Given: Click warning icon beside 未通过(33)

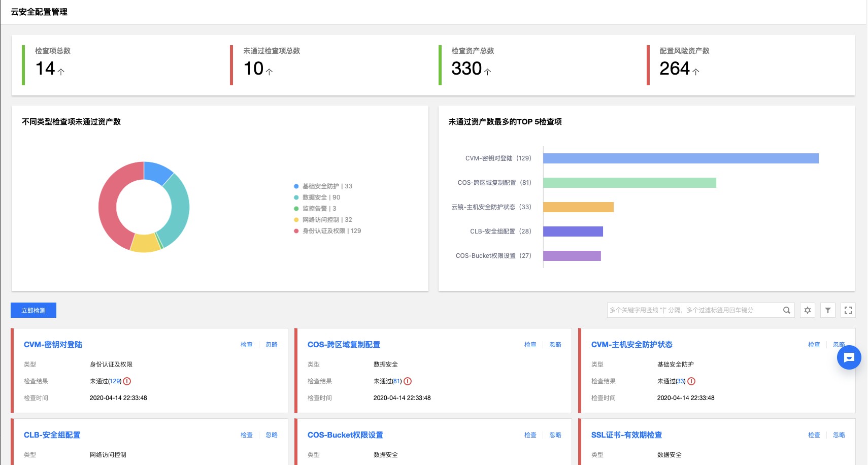Looking at the screenshot, I should [691, 381].
